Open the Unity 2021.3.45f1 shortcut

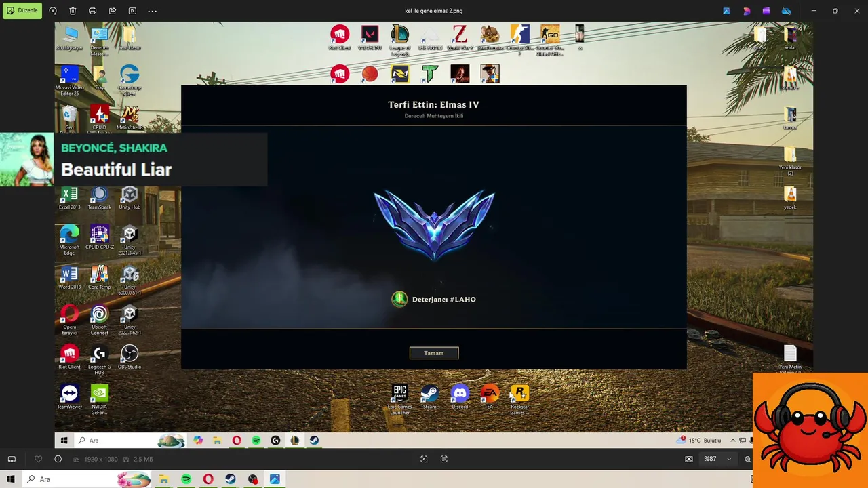tap(129, 241)
